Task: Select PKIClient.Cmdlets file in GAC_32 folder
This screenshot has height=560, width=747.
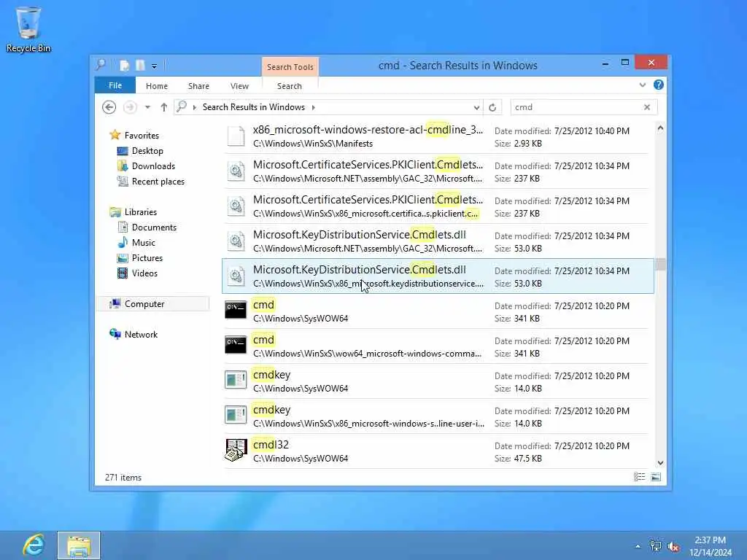Action: coord(438,171)
